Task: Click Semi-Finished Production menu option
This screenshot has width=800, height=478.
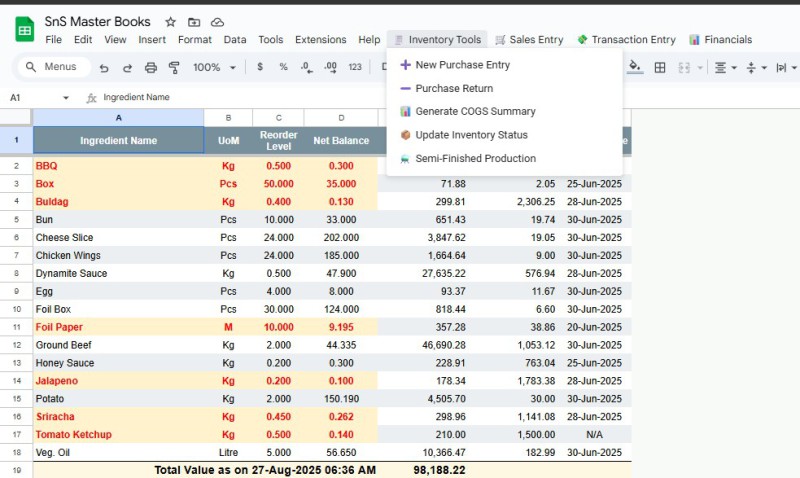Action: tap(475, 158)
